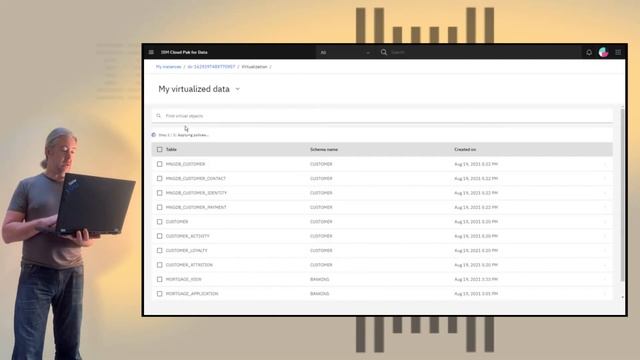Click the IBM Cloud Pak for Data title
The width and height of the screenshot is (640, 360).
pos(184,52)
